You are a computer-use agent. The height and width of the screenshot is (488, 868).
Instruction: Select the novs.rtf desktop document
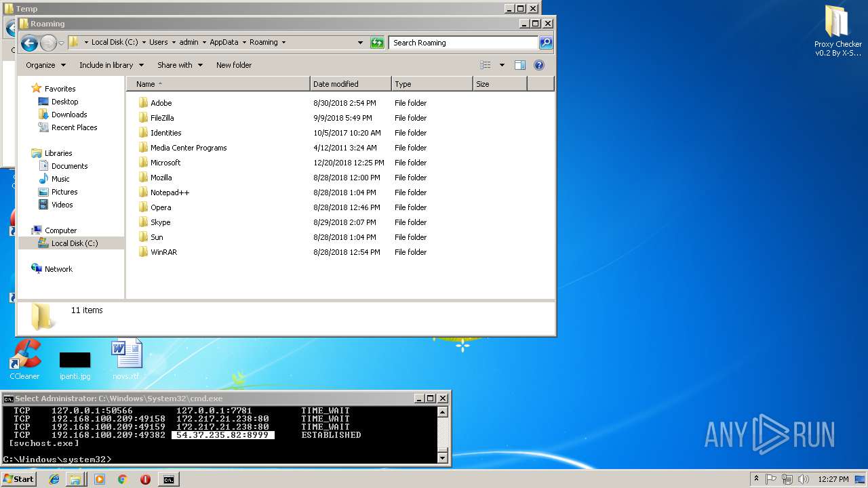(x=126, y=360)
